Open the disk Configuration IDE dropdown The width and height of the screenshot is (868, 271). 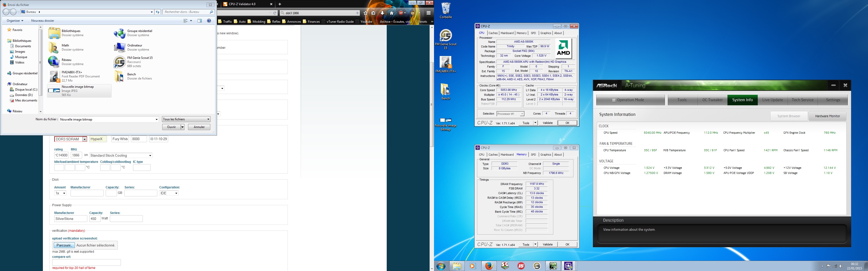tap(169, 193)
